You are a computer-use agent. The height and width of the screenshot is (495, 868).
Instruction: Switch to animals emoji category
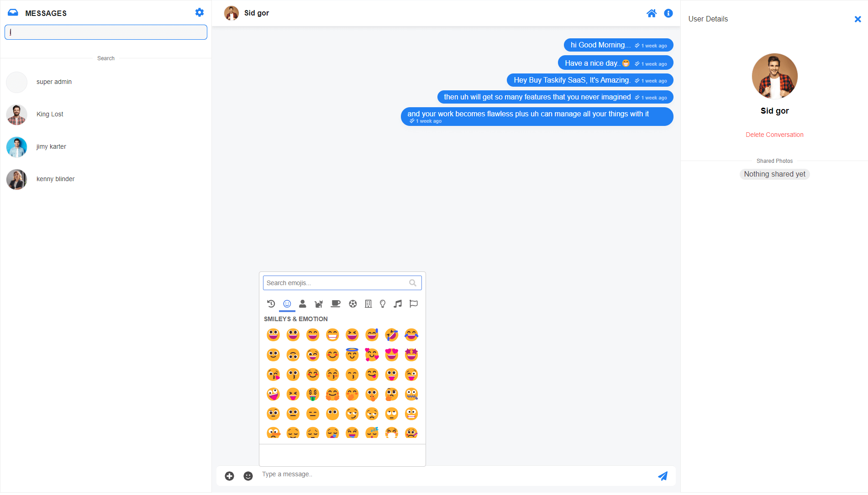pyautogui.click(x=319, y=304)
